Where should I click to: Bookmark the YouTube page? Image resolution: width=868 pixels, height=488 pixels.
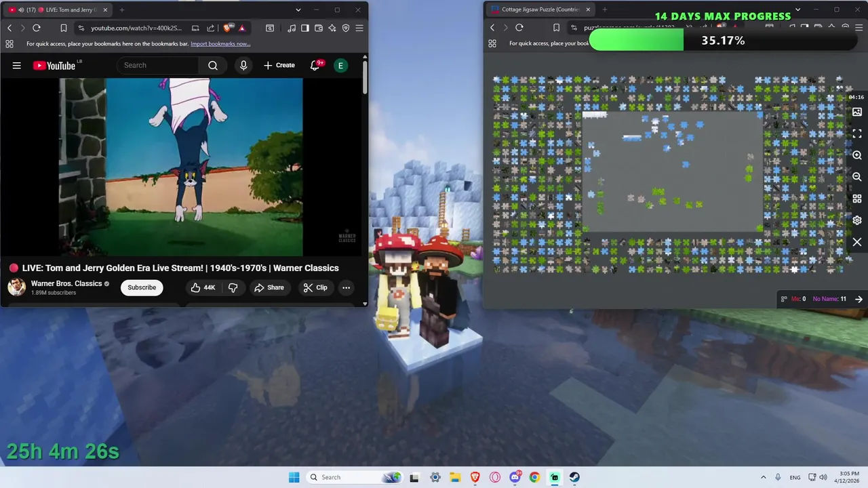(x=63, y=28)
